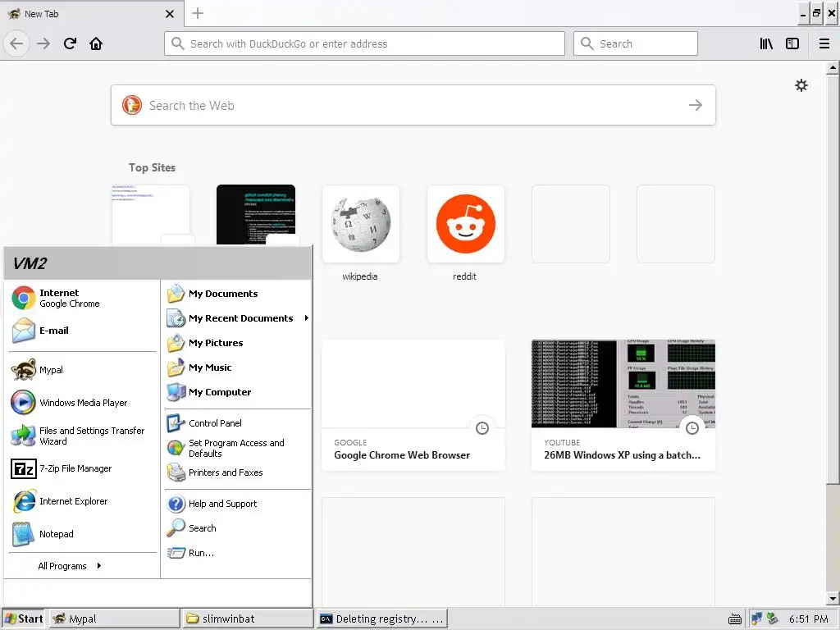Click the Search the Web field
The width and height of the screenshot is (840, 630).
pos(413,105)
